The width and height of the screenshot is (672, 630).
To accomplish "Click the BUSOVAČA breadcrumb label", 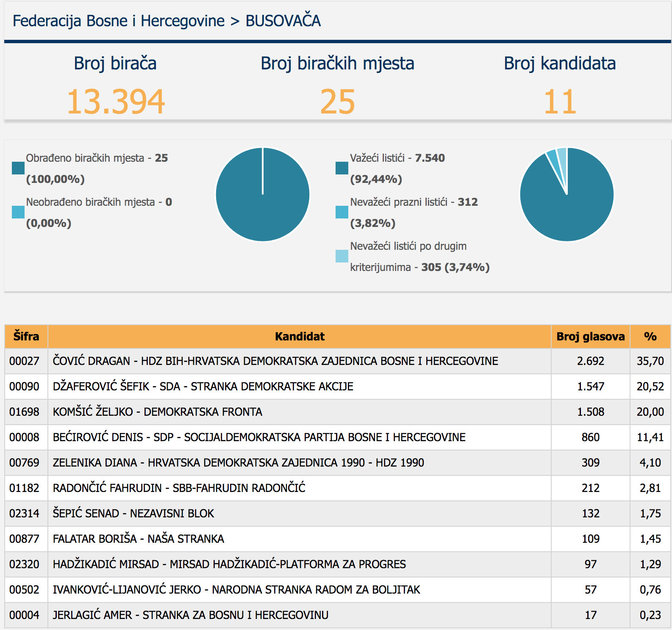I will 283,21.
